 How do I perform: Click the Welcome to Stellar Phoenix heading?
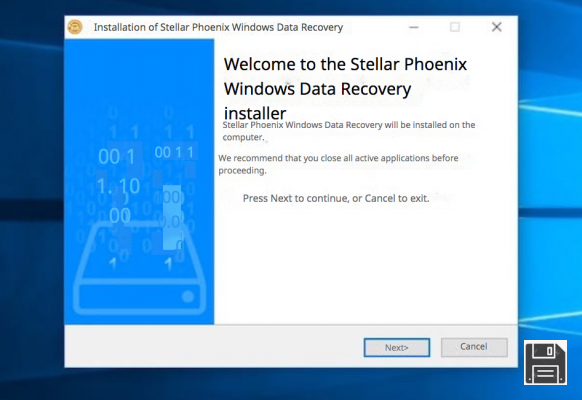345,89
